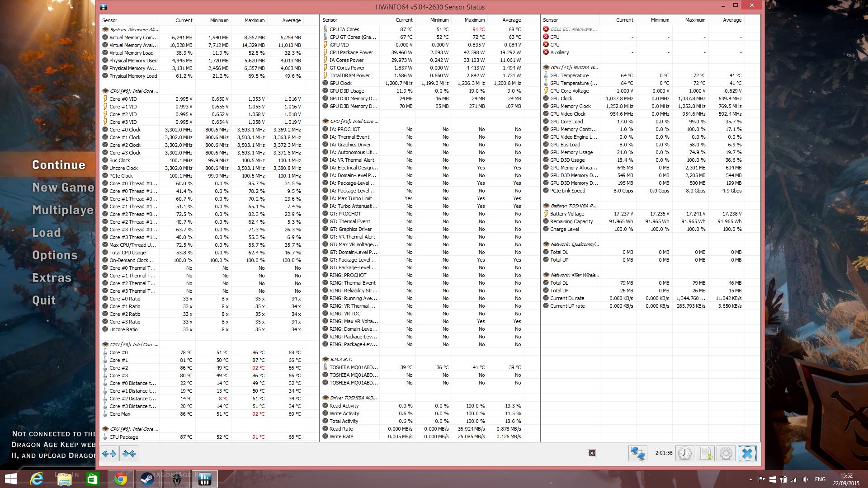
Task: Launch Internet Explorer from the taskbar
Action: click(36, 479)
